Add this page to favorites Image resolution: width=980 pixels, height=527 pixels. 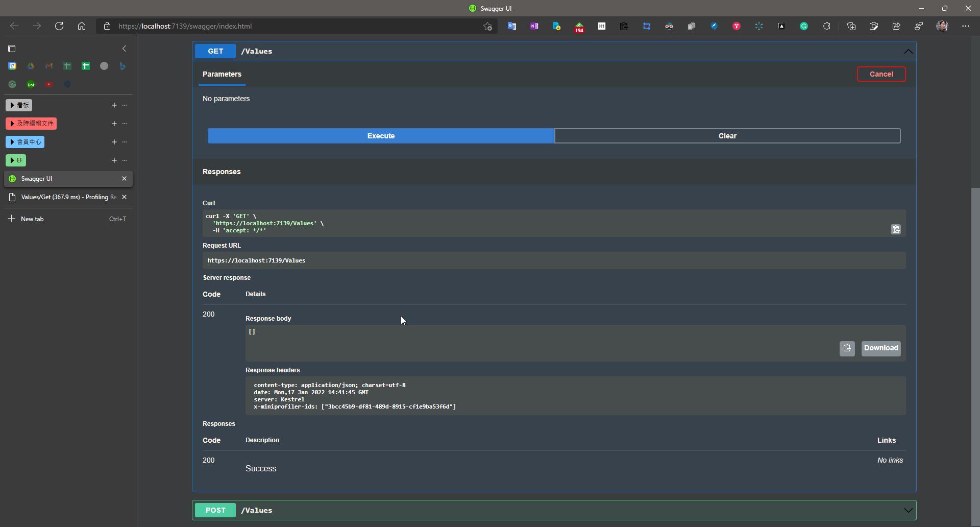[x=487, y=26]
